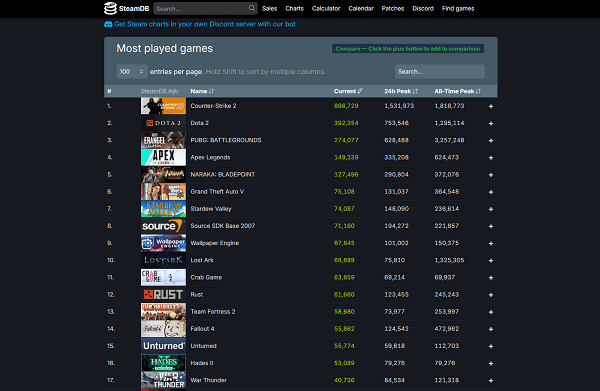
Task: Add Fallout 4 to comparison with plus
Action: pos(491,329)
